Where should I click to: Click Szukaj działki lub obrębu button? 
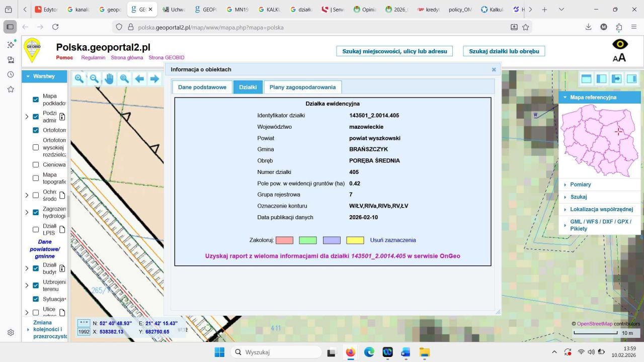504,51
